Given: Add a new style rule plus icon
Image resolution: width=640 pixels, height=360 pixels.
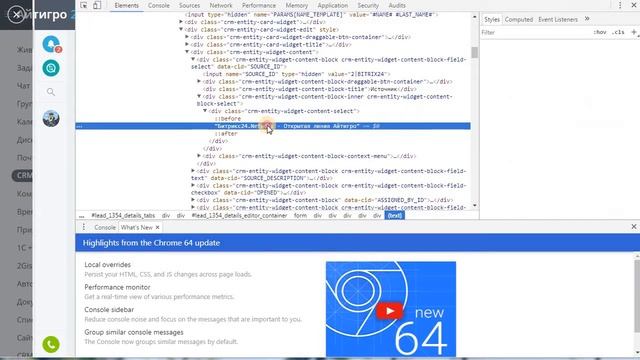Looking at the screenshot, I should coord(634,32).
